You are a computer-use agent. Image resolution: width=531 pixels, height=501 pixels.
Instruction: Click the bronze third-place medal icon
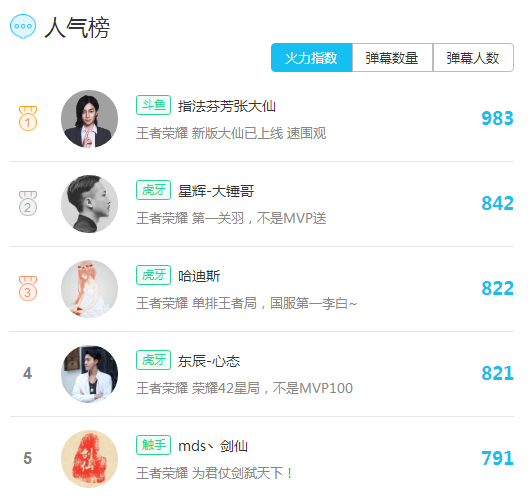(28, 288)
